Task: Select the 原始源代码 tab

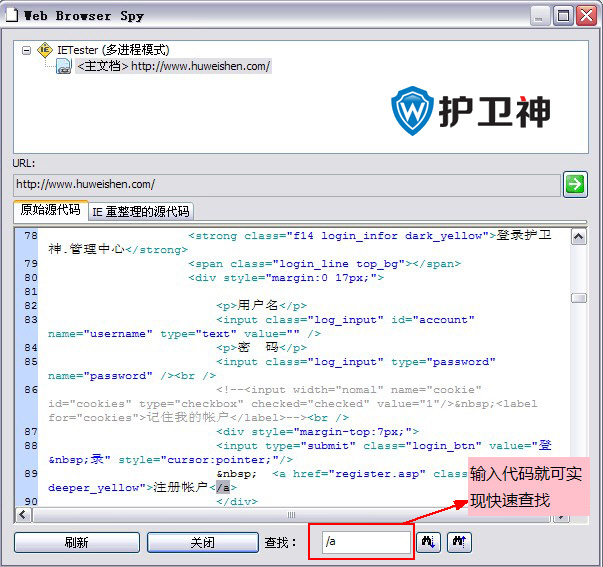Action: pyautogui.click(x=50, y=210)
